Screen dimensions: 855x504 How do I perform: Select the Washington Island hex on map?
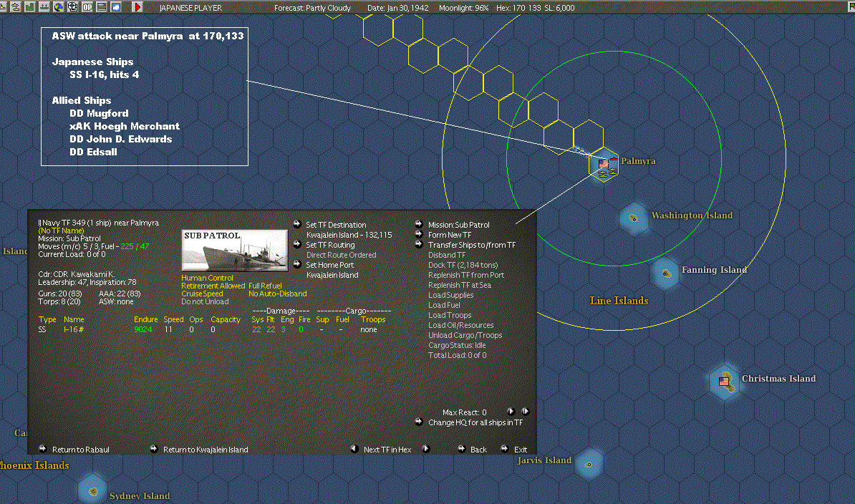tap(634, 218)
